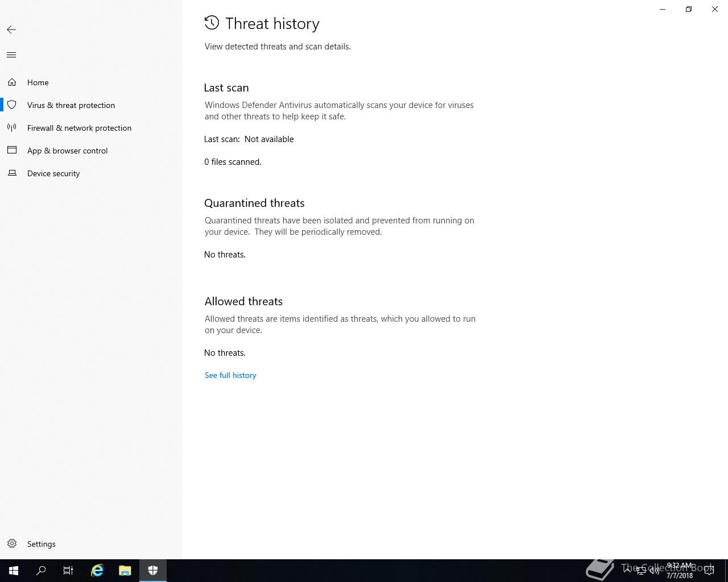This screenshot has width=728, height=582.
Task: Launch Internet Explorer from the taskbar
Action: (x=97, y=571)
